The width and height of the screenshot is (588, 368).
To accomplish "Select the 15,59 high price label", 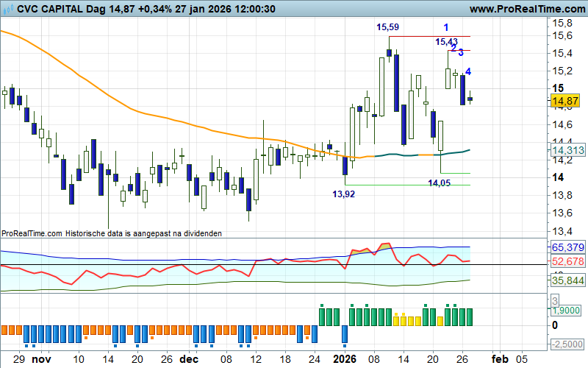I will [388, 27].
